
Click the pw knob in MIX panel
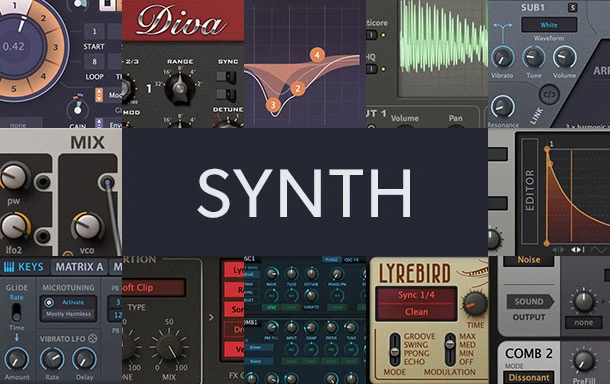(x=14, y=176)
